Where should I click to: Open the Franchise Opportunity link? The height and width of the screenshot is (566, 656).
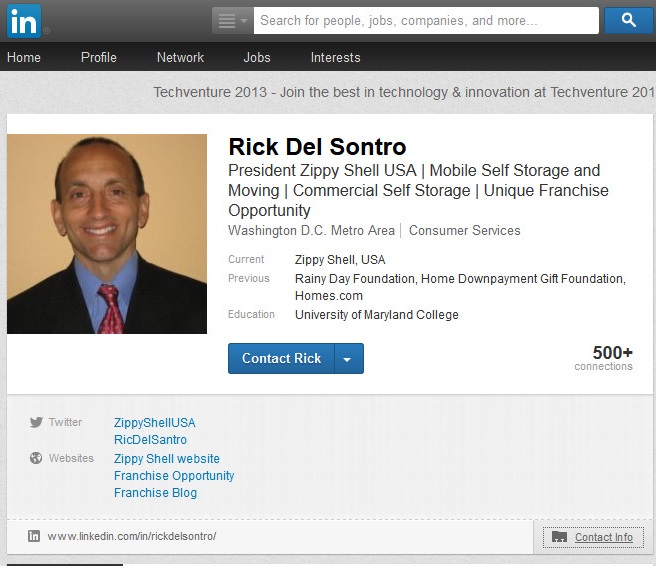[x=174, y=476]
